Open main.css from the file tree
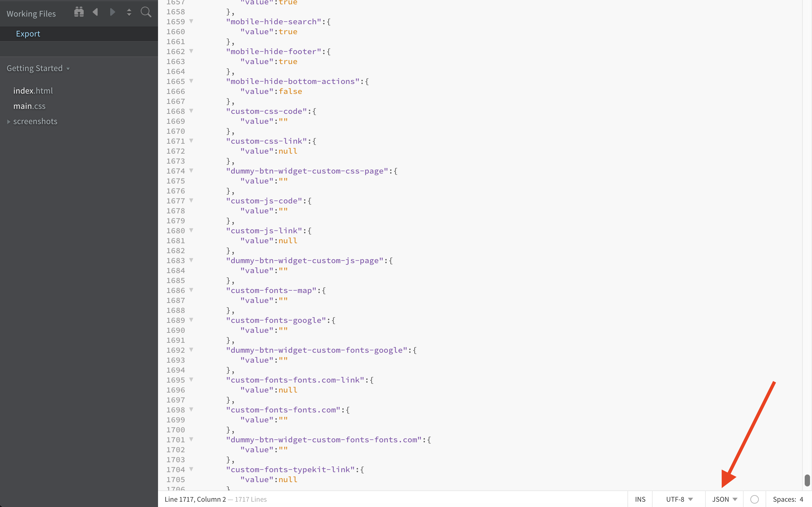Viewport: 812px width, 507px height. 29,106
